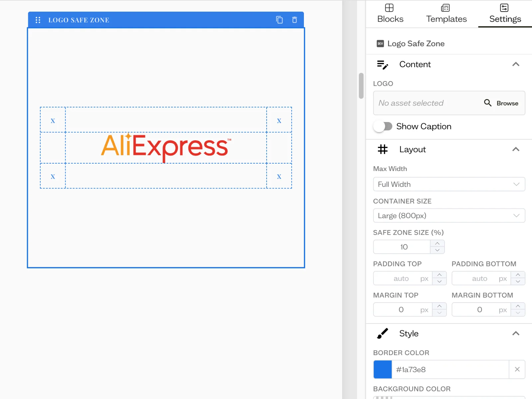Increase the padding bottom value
Viewport: 532px width, 399px height.
(518, 275)
